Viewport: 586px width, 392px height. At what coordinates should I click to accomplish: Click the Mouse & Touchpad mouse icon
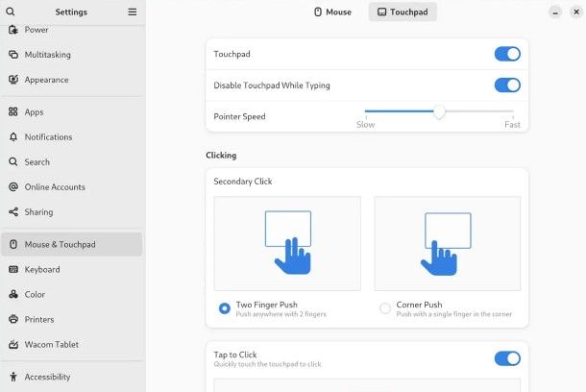click(13, 244)
